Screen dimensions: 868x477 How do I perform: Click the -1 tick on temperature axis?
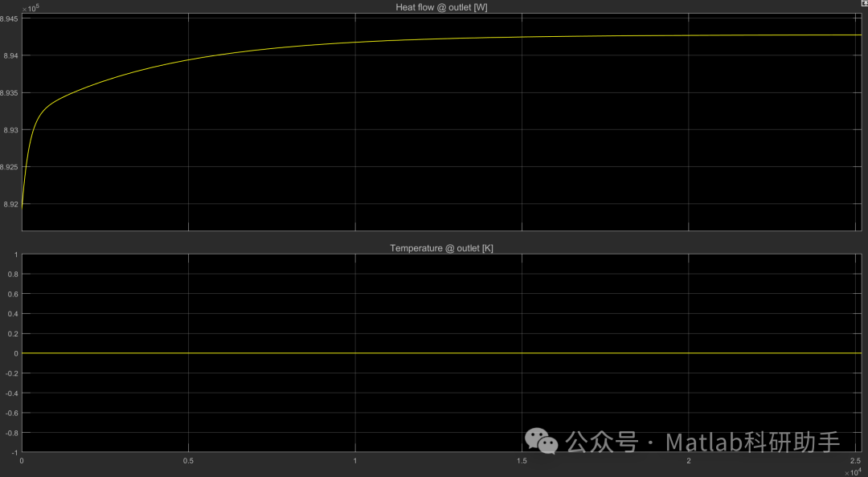pos(14,453)
